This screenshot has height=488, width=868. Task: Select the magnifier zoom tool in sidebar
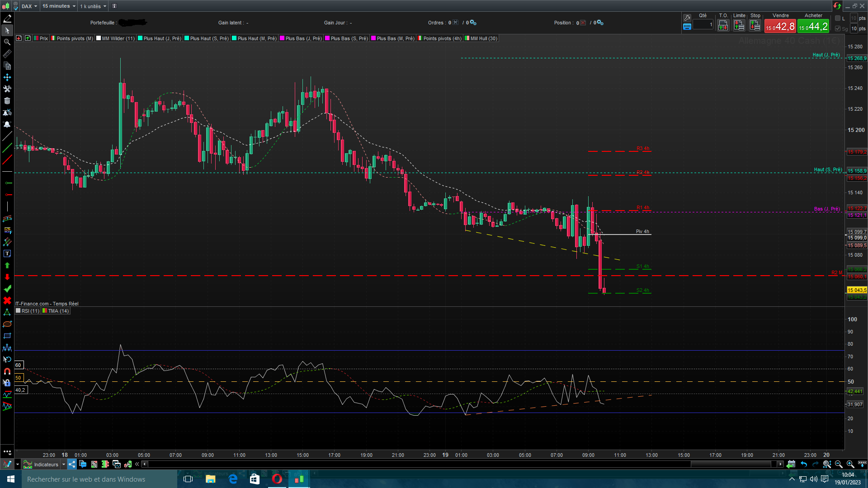coord(7,42)
